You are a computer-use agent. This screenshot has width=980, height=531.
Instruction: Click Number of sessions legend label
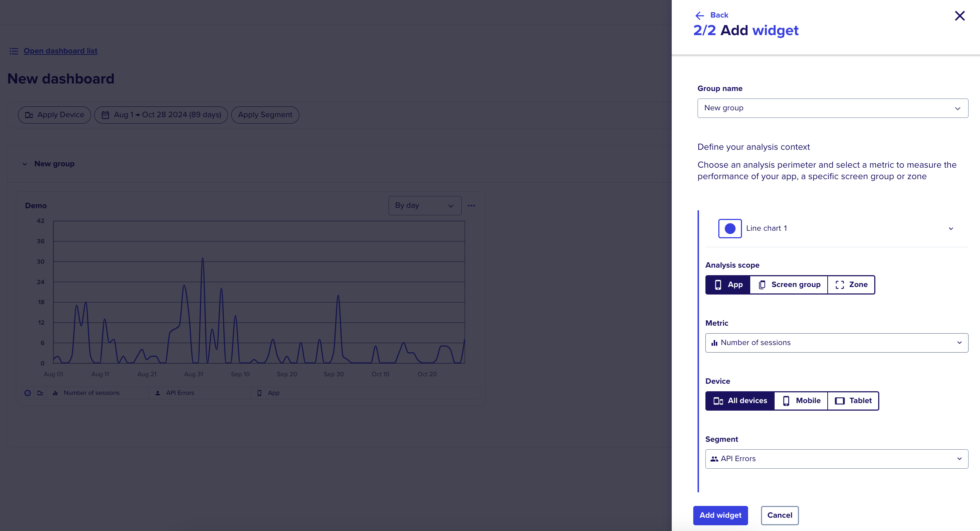[91, 393]
